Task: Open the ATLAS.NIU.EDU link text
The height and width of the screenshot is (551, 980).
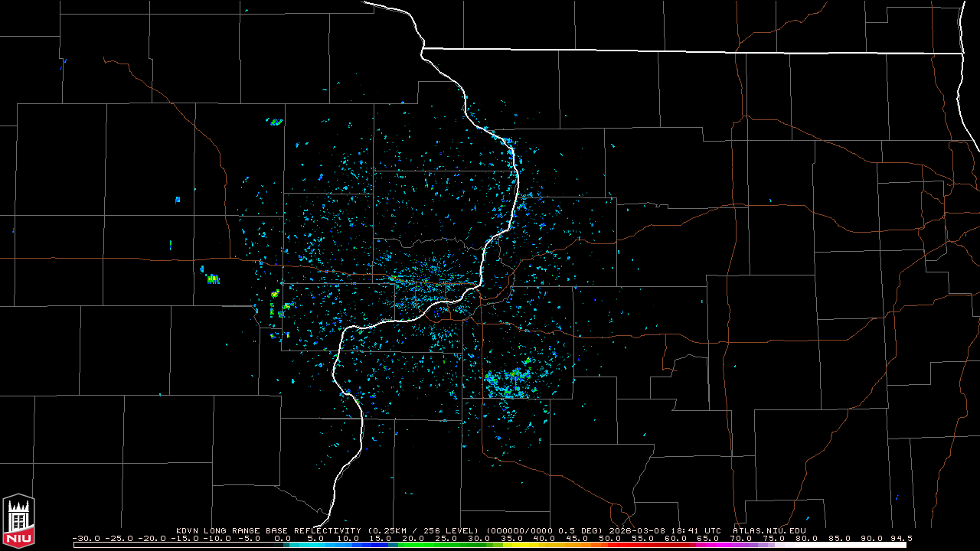Action: [769, 530]
